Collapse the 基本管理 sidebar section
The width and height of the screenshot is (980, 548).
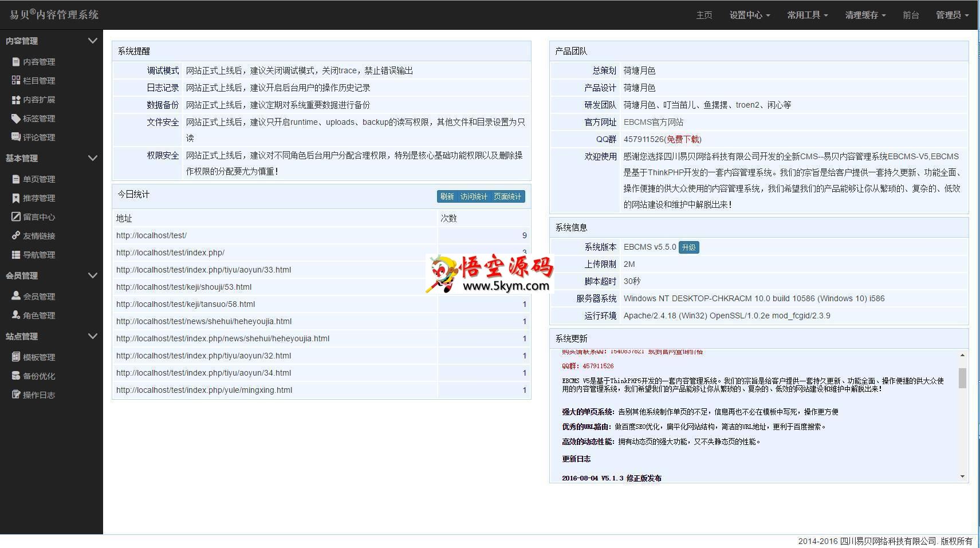(92, 158)
